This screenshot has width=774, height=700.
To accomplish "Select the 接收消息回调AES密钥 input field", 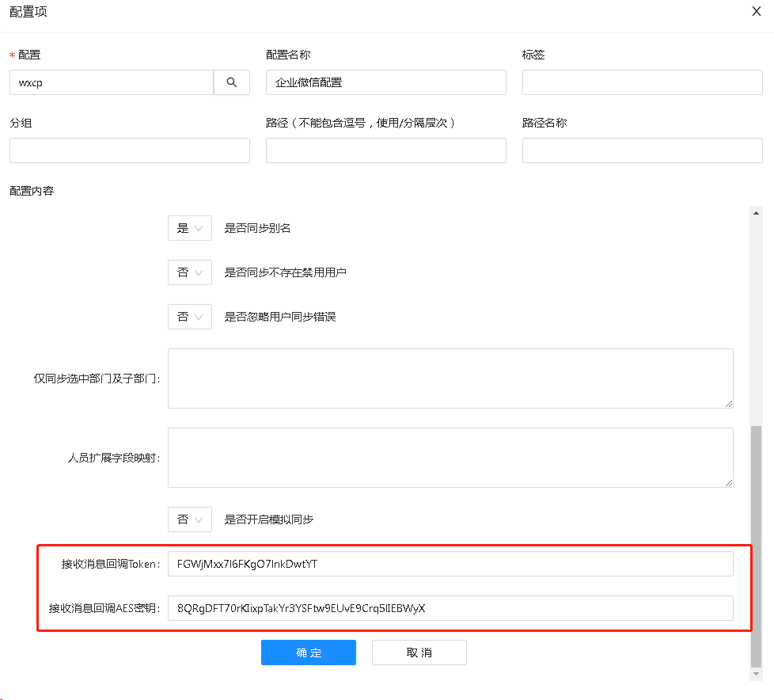I will [x=450, y=608].
